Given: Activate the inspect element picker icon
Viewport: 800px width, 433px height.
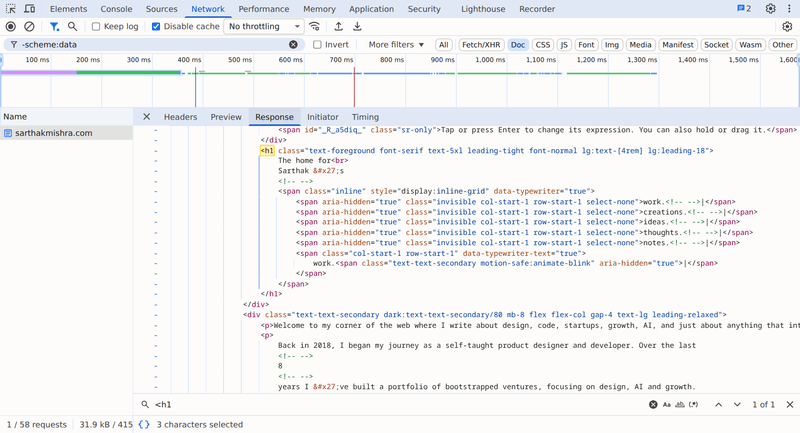Looking at the screenshot, I should (x=11, y=9).
